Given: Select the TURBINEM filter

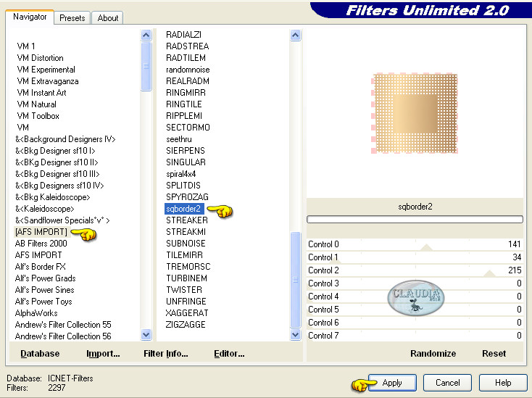Looking at the screenshot, I should [x=186, y=278].
